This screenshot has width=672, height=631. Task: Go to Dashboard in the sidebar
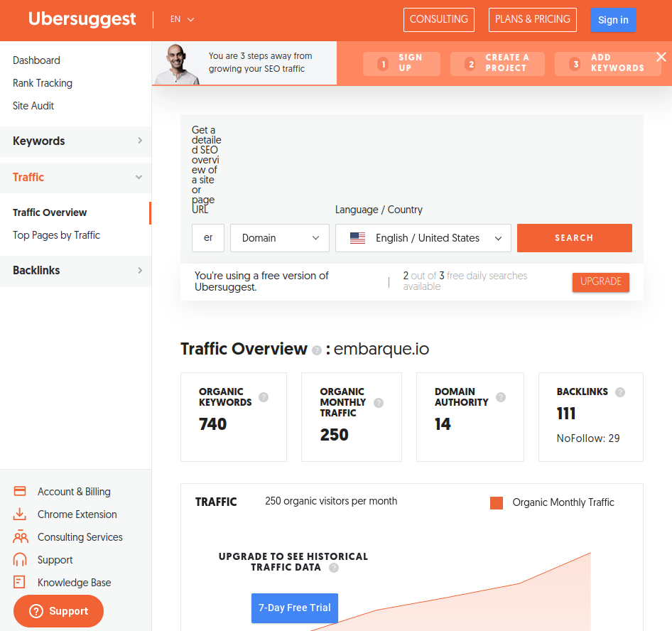[36, 60]
